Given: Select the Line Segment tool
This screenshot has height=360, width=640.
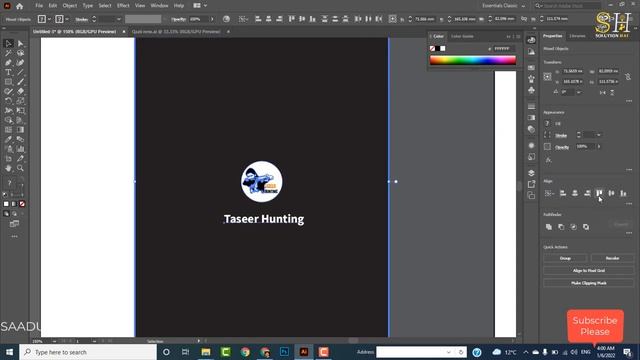Looking at the screenshot, I should (x=20, y=72).
